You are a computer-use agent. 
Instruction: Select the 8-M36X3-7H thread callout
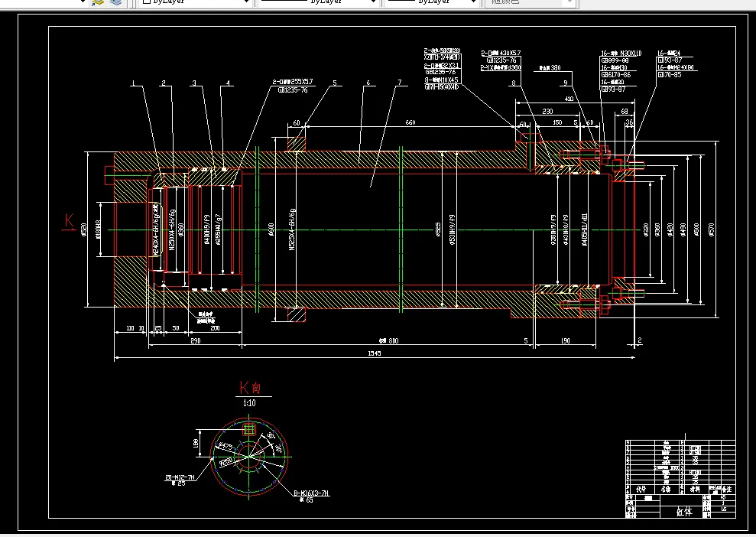pyautogui.click(x=311, y=493)
